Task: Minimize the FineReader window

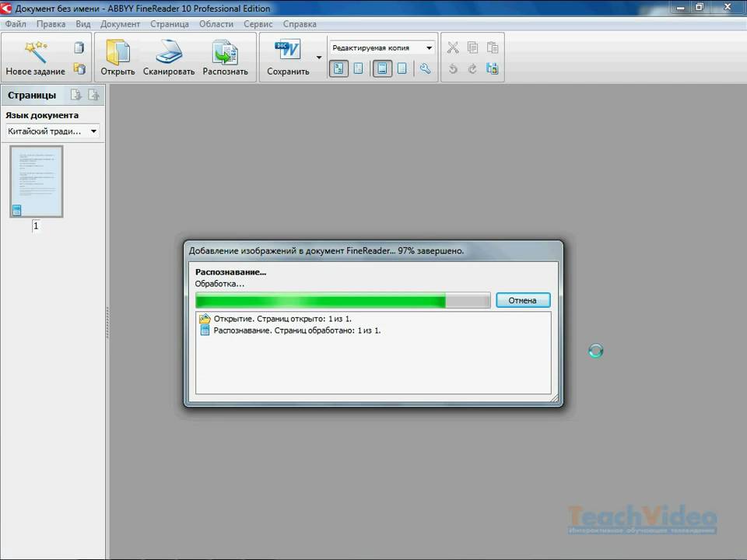Action: (x=680, y=7)
